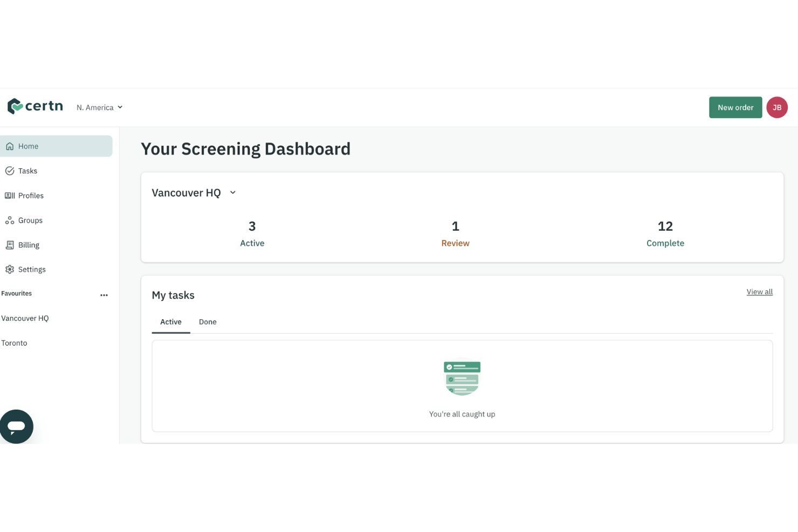Click the New order button
This screenshot has width=798, height=532.
(x=735, y=107)
